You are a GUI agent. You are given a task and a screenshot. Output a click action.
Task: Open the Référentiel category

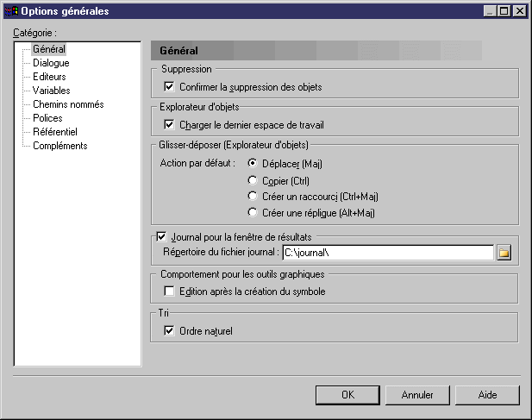(x=54, y=132)
